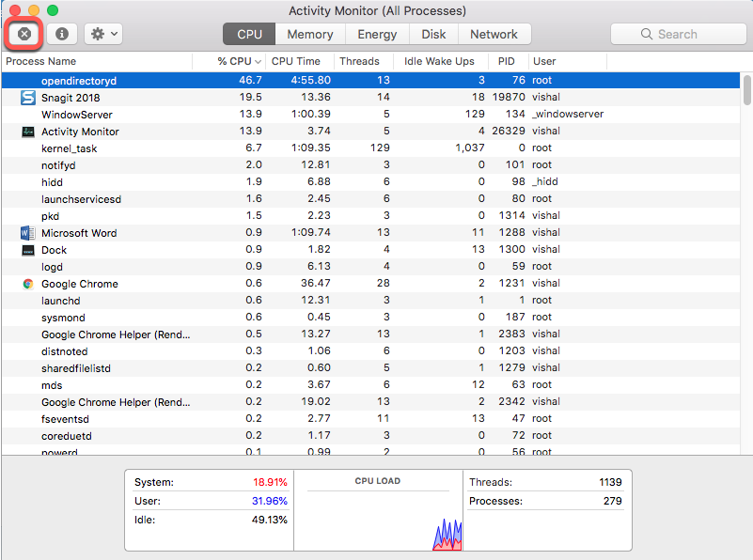Select the opendirectoryd process row

tap(370, 80)
